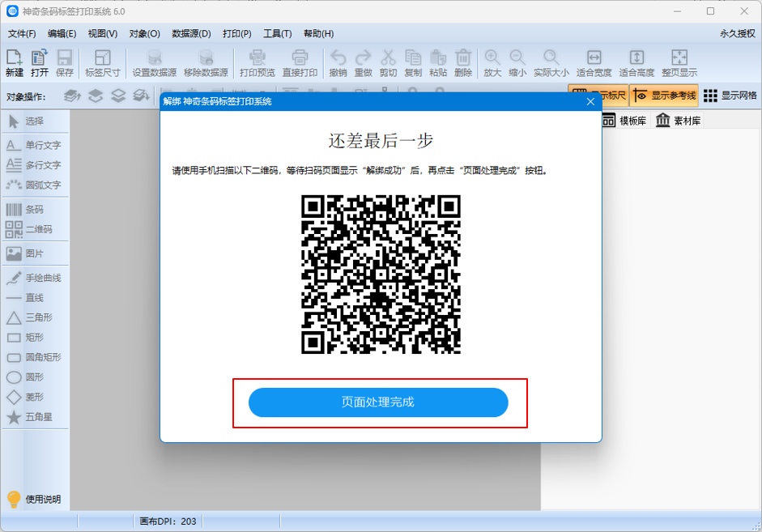The height and width of the screenshot is (532, 762).
Task: Click the 页面处理完成 button
Action: 378,402
